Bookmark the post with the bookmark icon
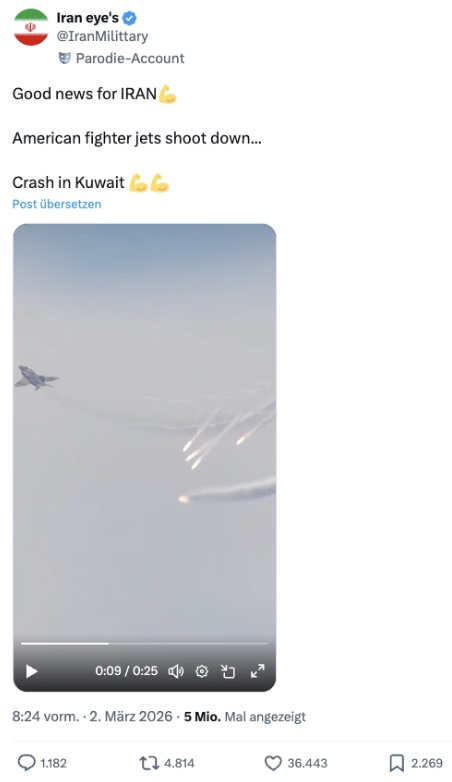Screen dimensions: 452x782 click(397, 763)
